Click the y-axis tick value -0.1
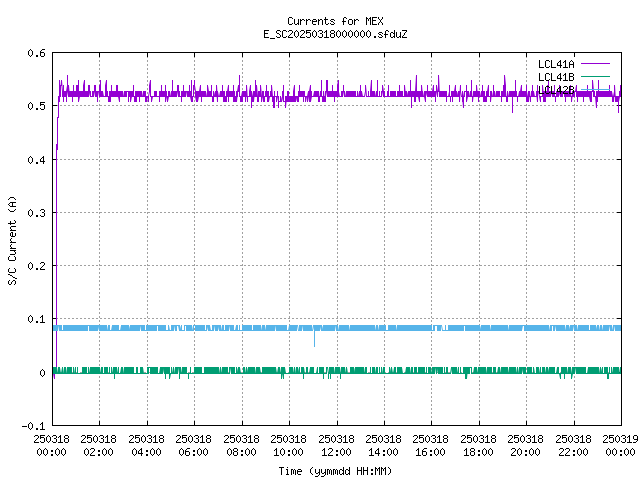The height and width of the screenshot is (480, 640). [33, 426]
